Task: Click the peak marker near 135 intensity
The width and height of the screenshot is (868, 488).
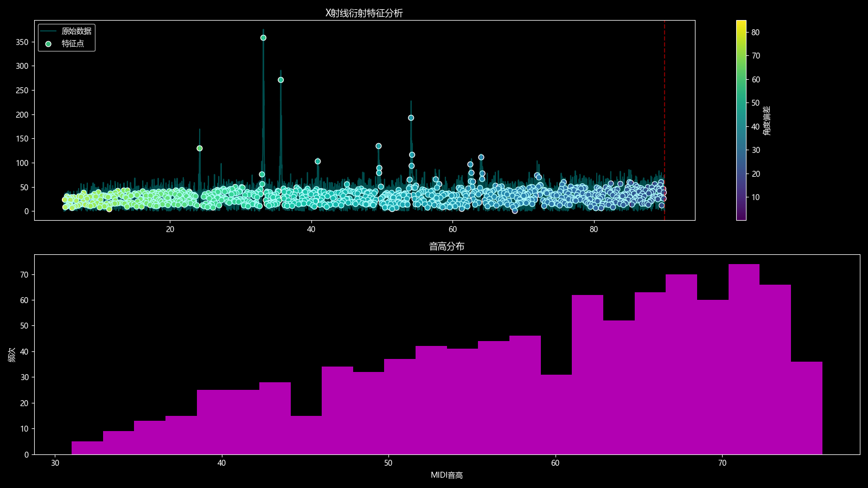Action: click(x=379, y=146)
